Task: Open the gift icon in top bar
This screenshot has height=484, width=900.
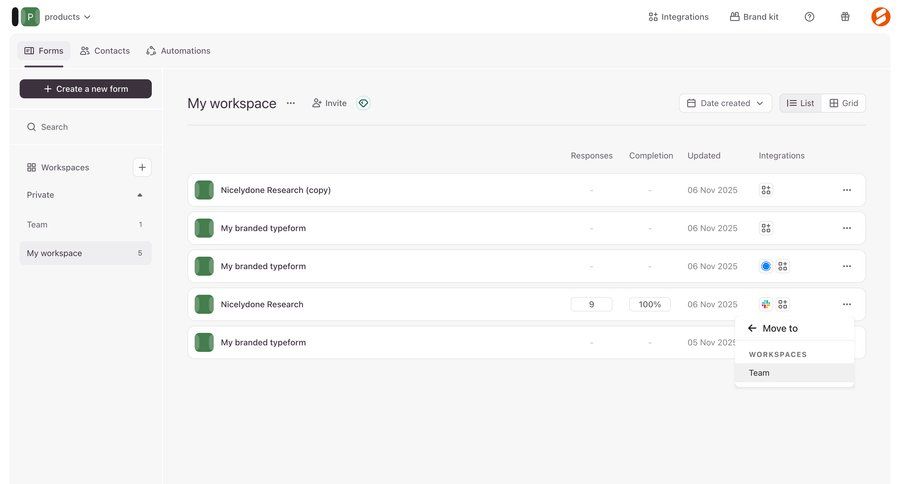Action: pos(845,17)
